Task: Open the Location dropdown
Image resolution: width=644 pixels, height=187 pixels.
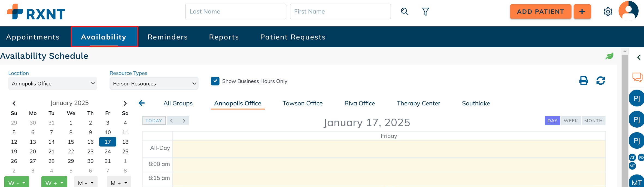Action: coord(53,84)
